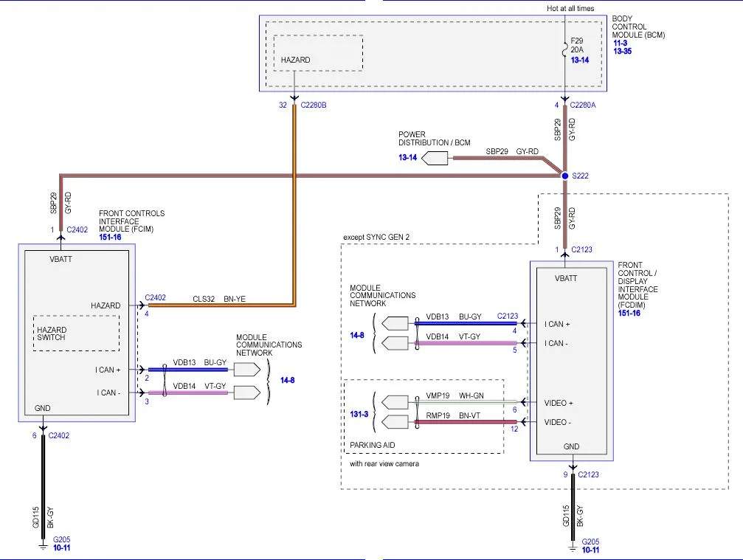Select C2123 label at VBATT pin 1
This screenshot has height=560, width=743.
pos(582,249)
